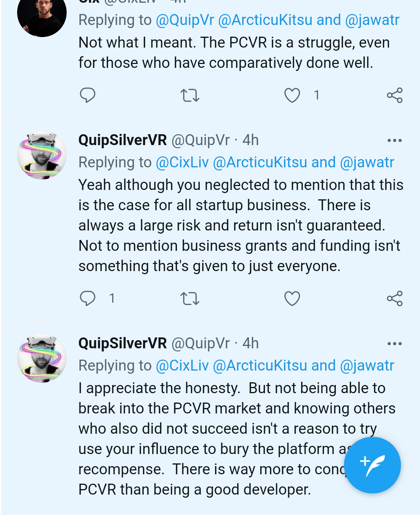
Task: Open QuipSilverVR name on 'appreciate the honesty' tweet
Action: pyautogui.click(x=122, y=343)
